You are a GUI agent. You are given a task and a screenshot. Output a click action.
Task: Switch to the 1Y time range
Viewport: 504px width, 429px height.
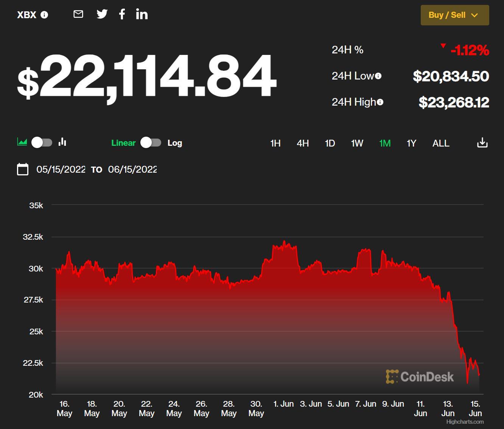(411, 143)
